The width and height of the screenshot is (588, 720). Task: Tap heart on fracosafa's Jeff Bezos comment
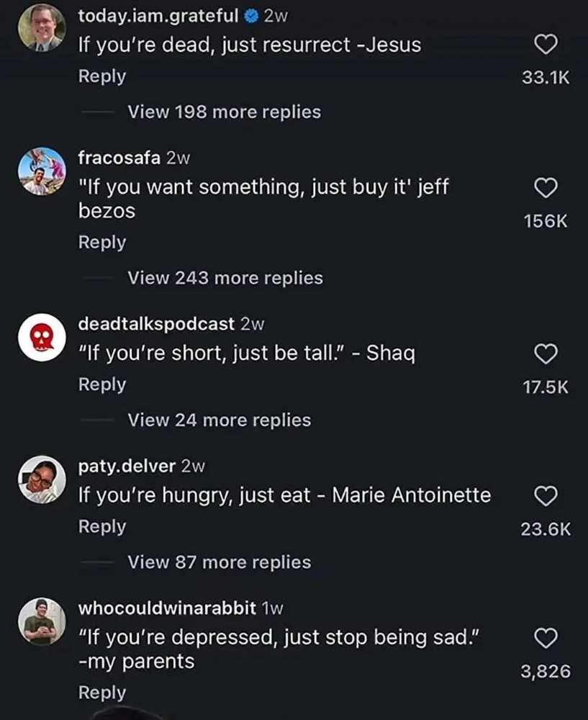(547, 188)
